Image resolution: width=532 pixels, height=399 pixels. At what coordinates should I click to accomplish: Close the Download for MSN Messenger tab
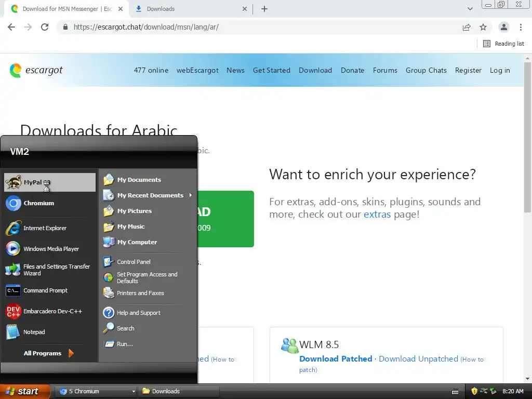pos(121,9)
